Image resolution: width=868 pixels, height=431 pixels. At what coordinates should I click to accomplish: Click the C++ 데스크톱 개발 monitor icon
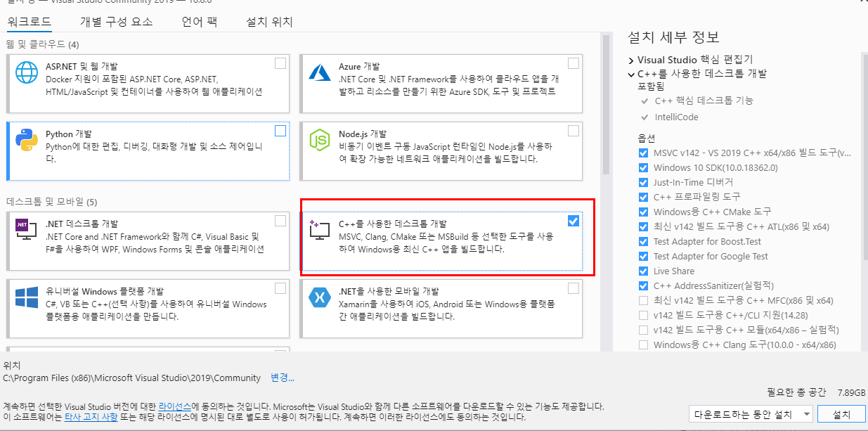(x=320, y=231)
